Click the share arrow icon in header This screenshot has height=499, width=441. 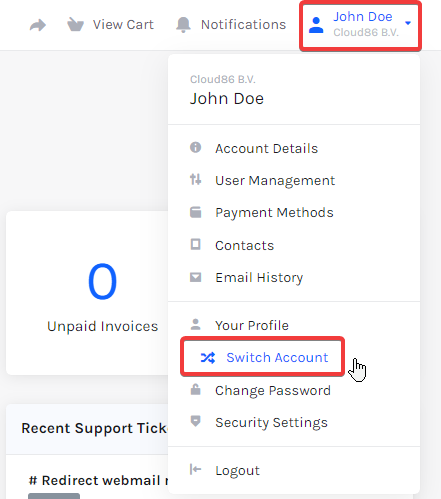tap(38, 25)
